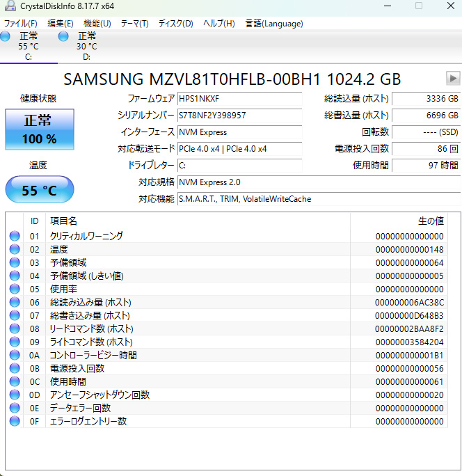The height and width of the screenshot is (476, 462).
Task: Select drive C: status orb in disk bar
Action: coord(6,35)
